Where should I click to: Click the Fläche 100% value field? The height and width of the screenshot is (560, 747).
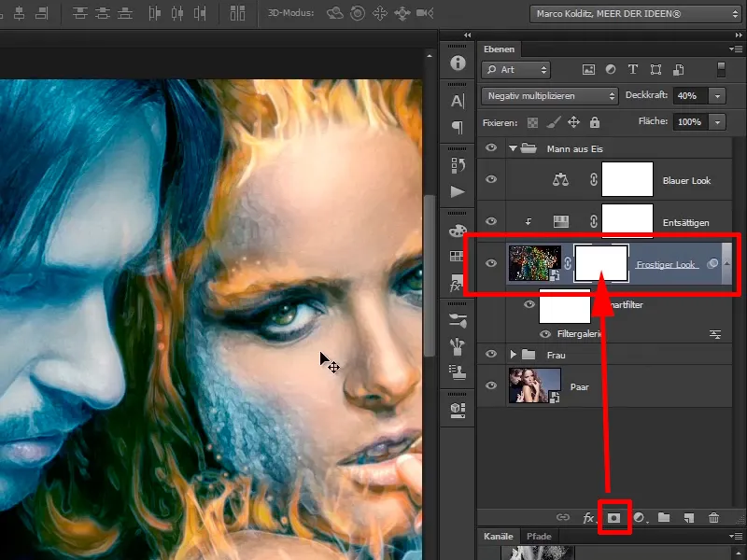[691, 122]
